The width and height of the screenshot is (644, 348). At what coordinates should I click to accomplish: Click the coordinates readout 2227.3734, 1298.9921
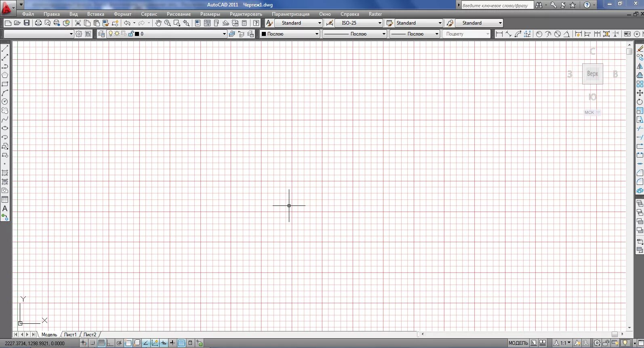coord(35,344)
